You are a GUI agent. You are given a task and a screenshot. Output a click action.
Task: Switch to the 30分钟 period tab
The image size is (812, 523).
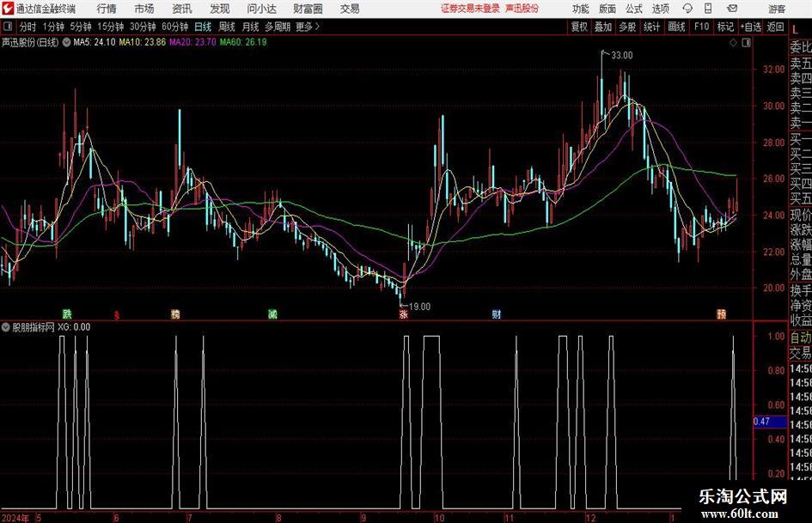[143, 27]
